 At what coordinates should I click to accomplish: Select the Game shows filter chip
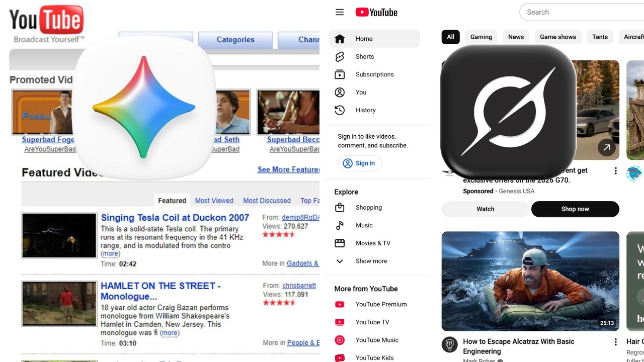tap(558, 37)
